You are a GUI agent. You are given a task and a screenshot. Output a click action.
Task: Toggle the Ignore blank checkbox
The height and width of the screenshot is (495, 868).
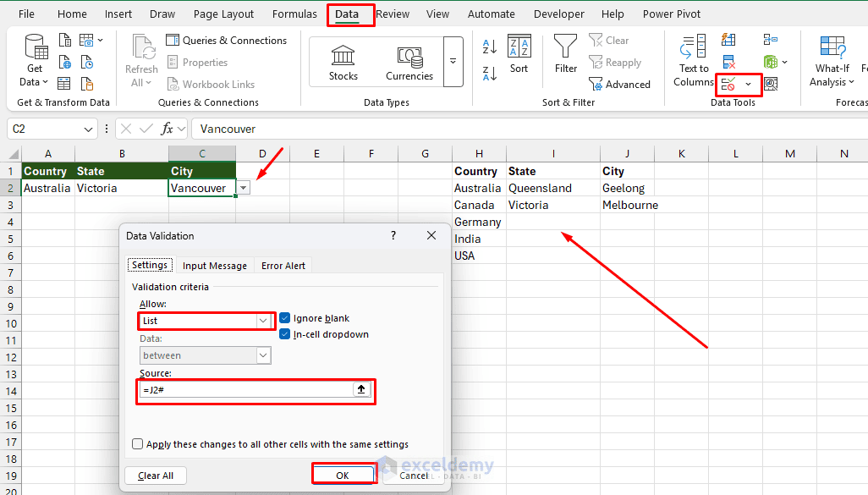coord(285,318)
